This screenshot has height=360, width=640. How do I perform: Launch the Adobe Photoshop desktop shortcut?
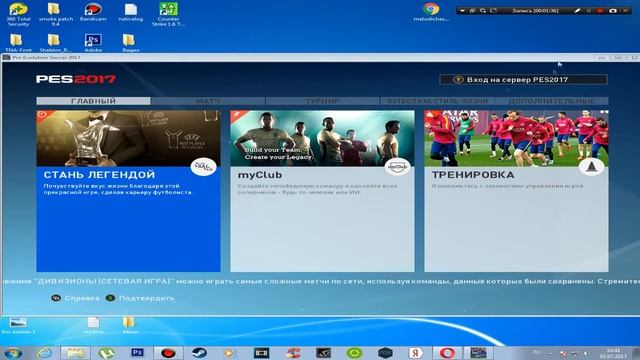[93, 43]
